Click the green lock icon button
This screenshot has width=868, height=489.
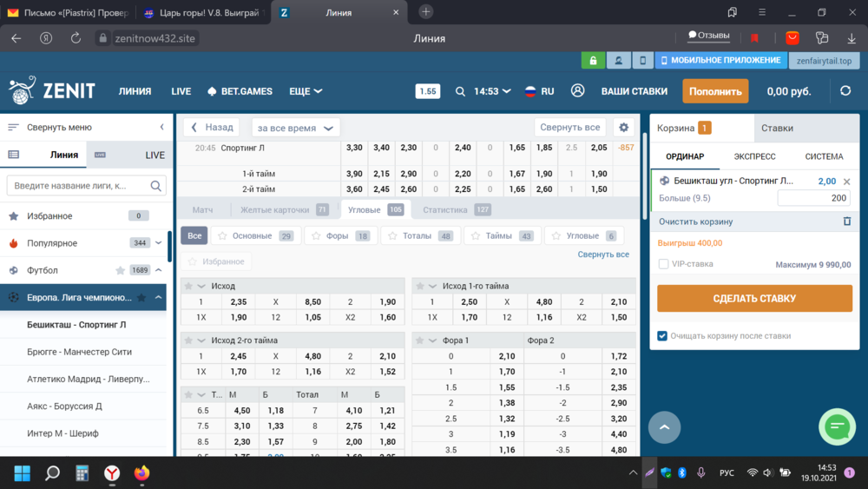click(x=593, y=60)
